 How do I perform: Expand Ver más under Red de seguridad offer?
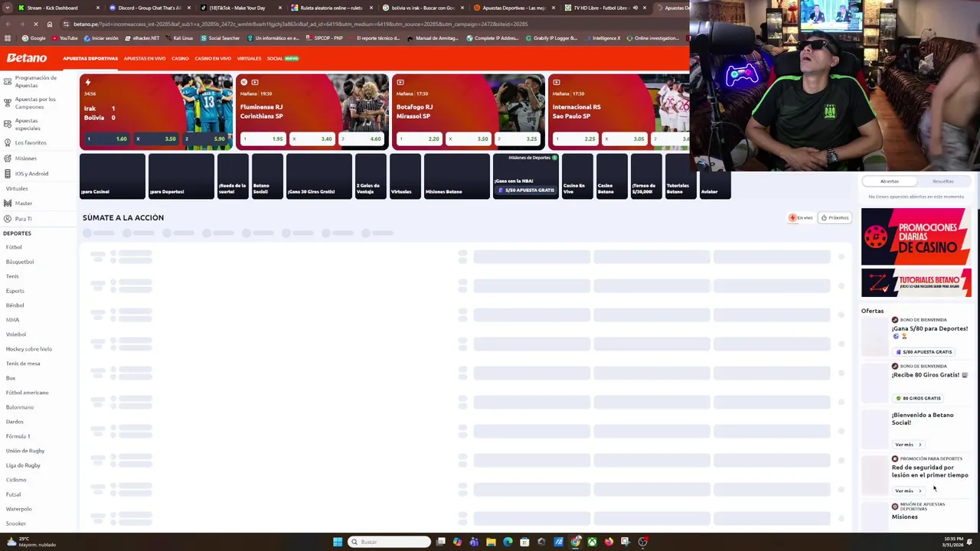(907, 491)
